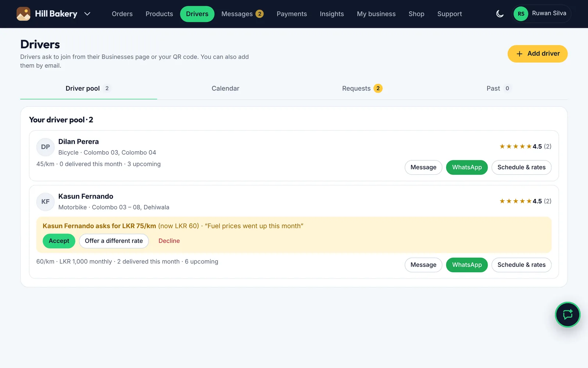
Task: Click the "60/km · LKR 1,000 monthly" text
Action: point(74,262)
